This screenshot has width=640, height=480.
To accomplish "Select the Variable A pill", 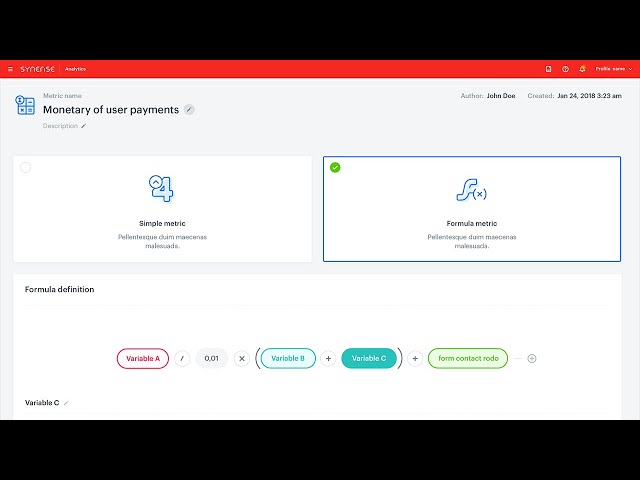I will coord(143,358).
